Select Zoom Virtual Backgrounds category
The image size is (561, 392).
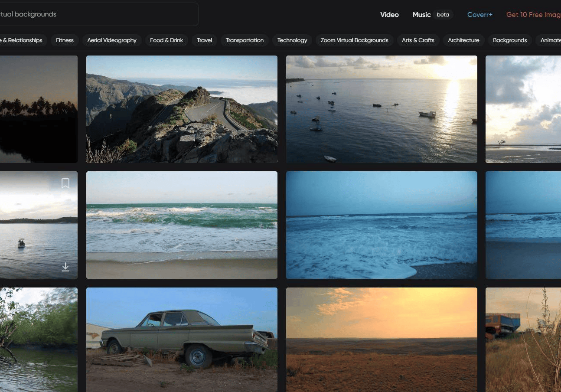354,40
